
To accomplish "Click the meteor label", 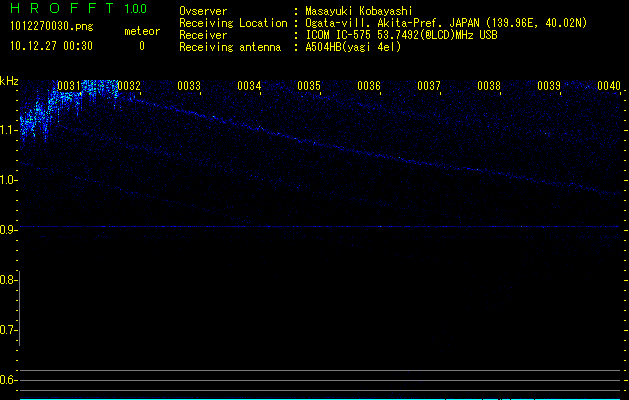I will click(142, 31).
